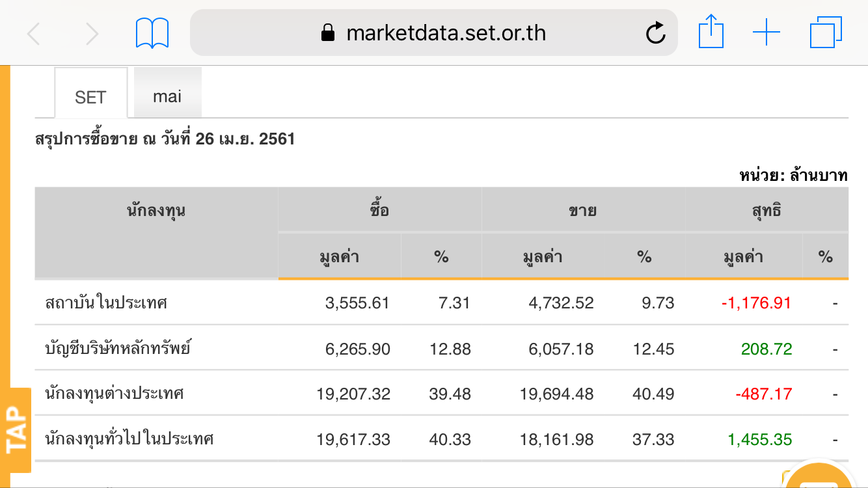Screen dimensions: 868x488
Task: Click the นักลงทุน column header
Action: [156, 210]
